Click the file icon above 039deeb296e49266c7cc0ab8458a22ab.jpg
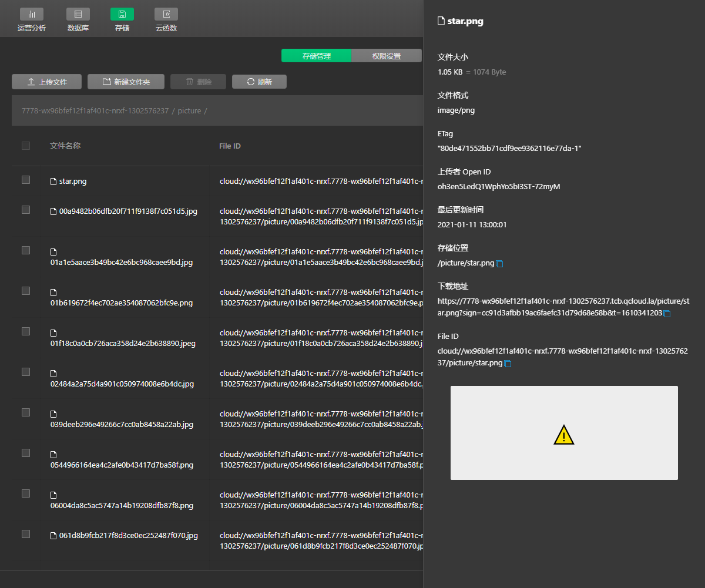Image resolution: width=705 pixels, height=588 pixels. (53, 414)
